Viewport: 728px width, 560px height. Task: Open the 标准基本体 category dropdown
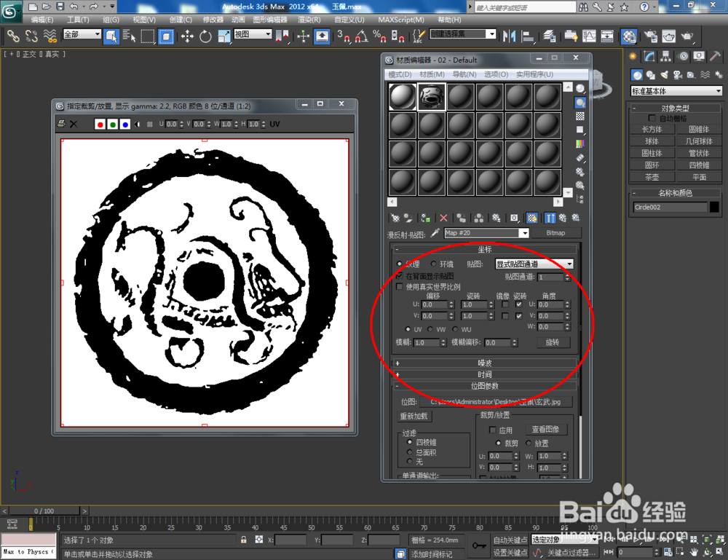676,91
